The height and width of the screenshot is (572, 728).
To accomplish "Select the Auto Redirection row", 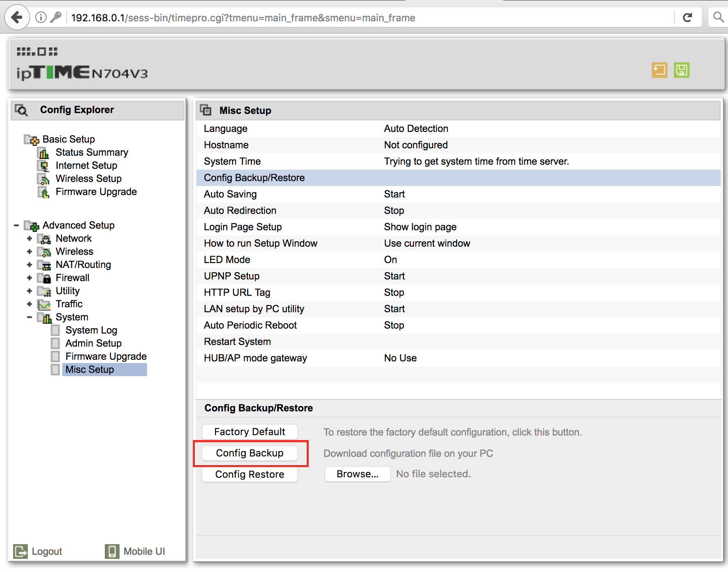I will coord(458,211).
